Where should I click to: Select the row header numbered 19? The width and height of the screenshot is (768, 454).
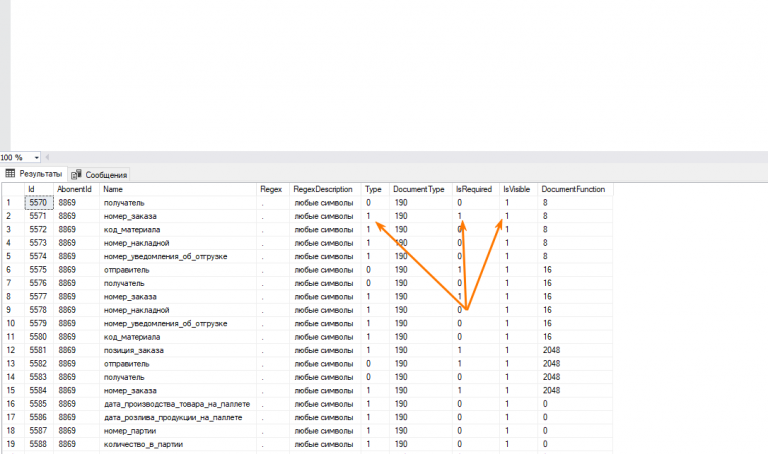click(x=13, y=444)
